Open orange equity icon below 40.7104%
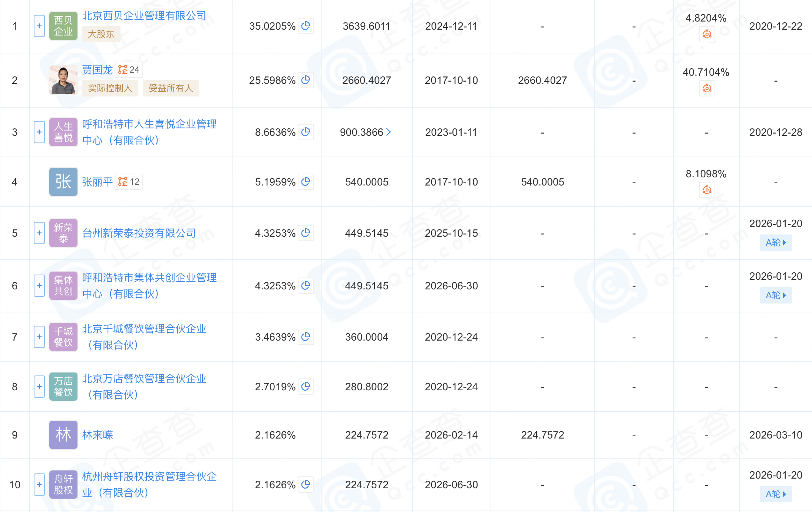This screenshot has height=512, width=812. click(707, 89)
